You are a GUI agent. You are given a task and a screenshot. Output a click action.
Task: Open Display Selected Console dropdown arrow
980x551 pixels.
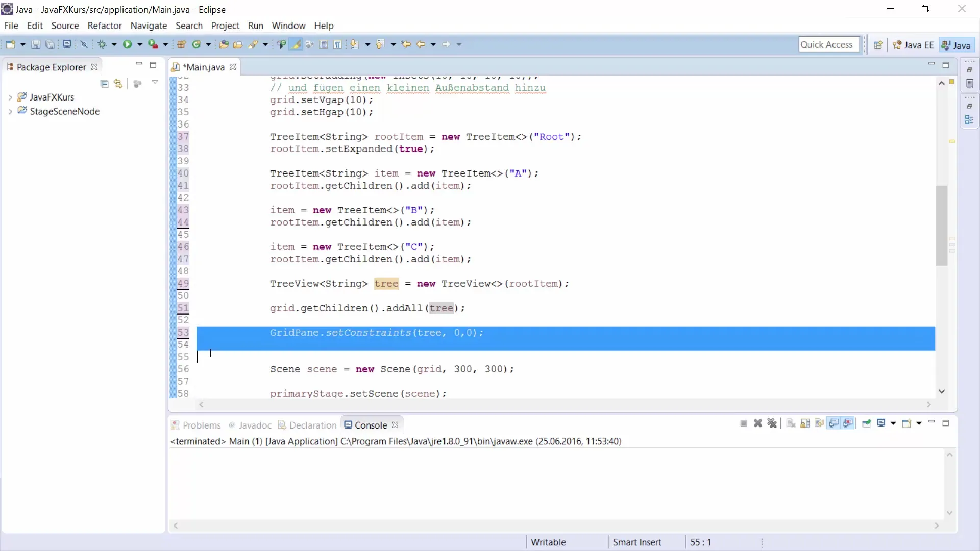click(x=893, y=423)
